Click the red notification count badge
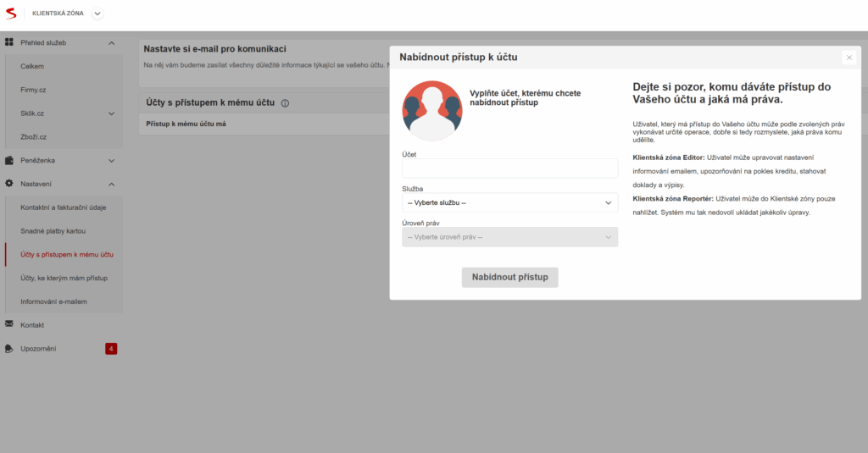The height and width of the screenshot is (453, 868). pos(111,348)
